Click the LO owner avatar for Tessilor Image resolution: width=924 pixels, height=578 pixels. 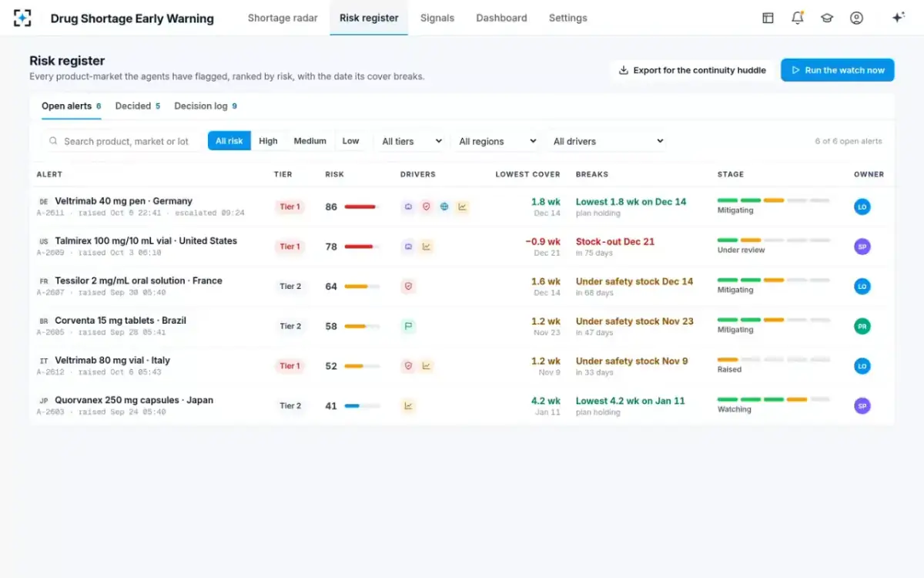(x=862, y=287)
